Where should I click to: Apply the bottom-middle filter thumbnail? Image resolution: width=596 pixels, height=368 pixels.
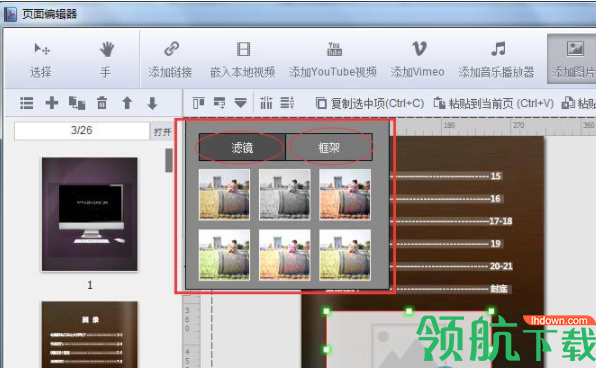pos(284,255)
